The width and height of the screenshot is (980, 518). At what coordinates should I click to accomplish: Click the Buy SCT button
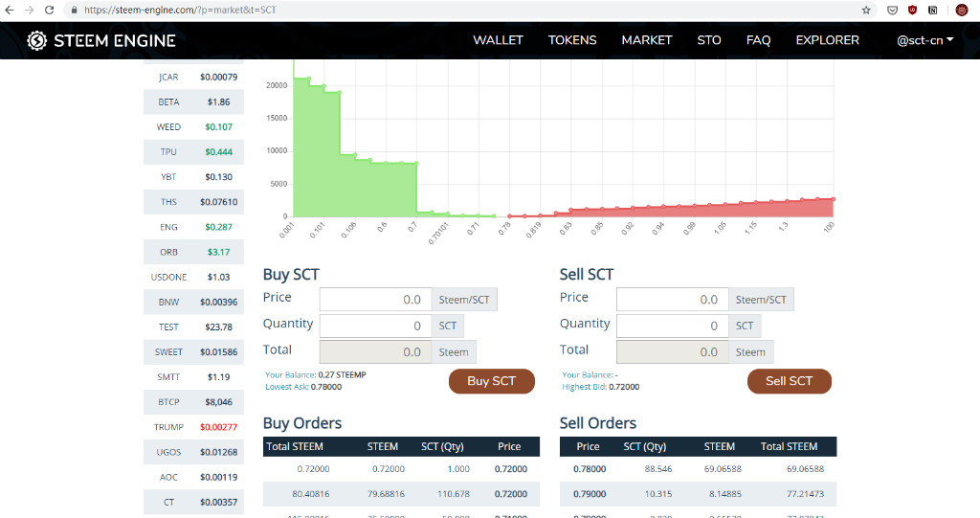(491, 381)
